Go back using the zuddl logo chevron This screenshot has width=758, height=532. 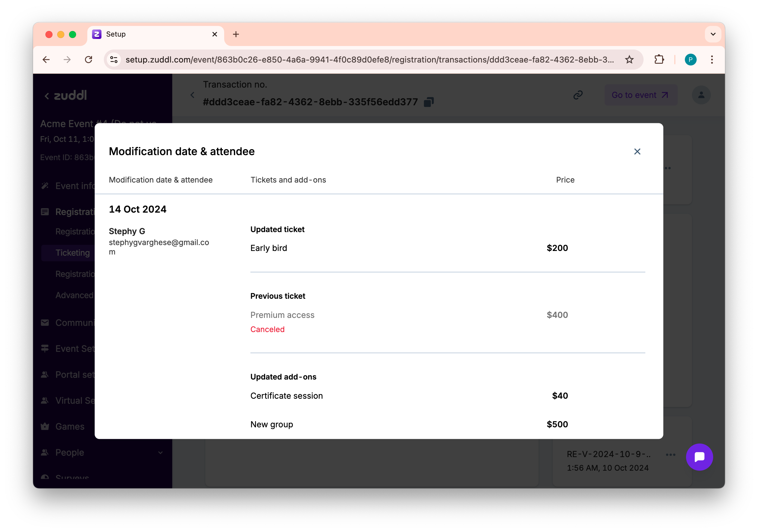pos(47,96)
